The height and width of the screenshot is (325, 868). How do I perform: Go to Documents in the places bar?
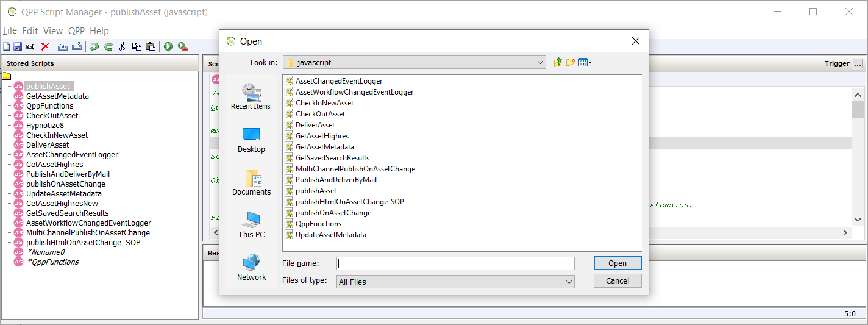coord(251,182)
